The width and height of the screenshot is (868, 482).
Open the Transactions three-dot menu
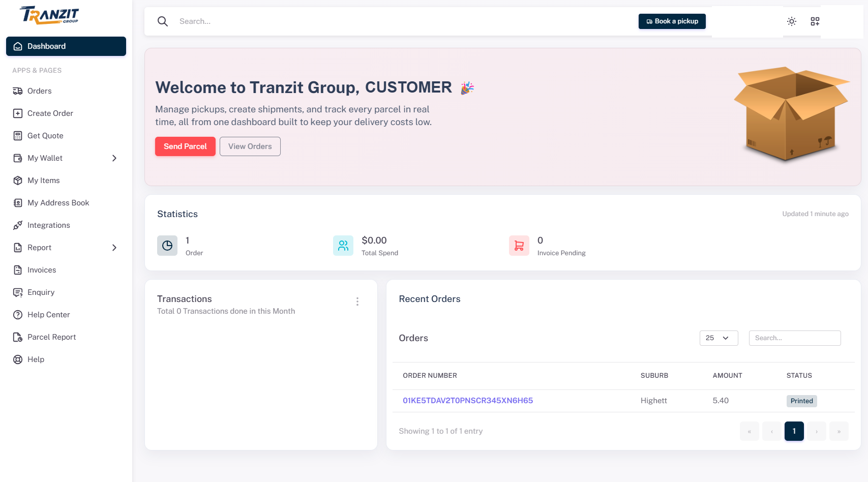(357, 302)
